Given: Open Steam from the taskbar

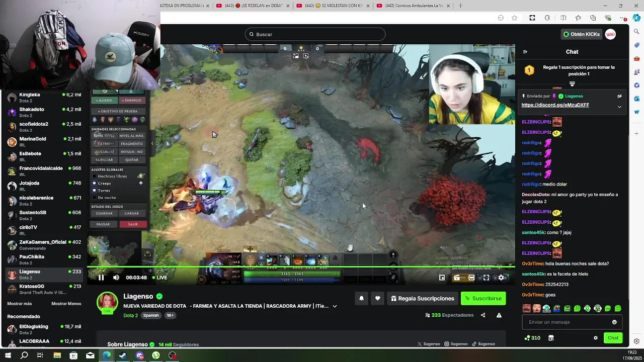Looking at the screenshot, I should pyautogui.click(x=123, y=355).
